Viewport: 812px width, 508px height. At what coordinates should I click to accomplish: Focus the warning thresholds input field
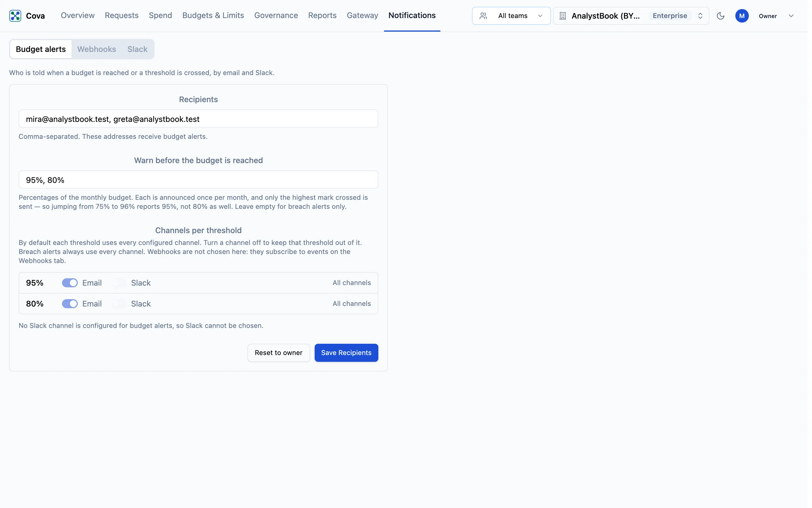click(x=198, y=180)
